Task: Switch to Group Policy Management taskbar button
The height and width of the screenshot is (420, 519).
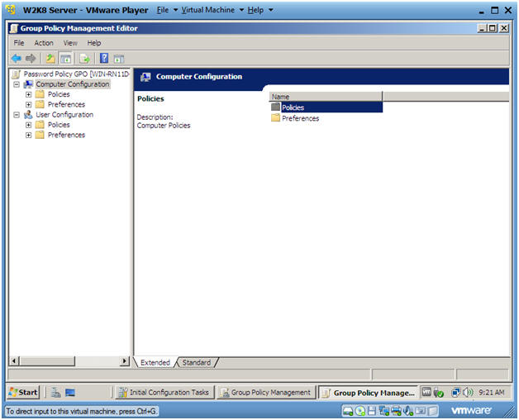Action: 266,393
